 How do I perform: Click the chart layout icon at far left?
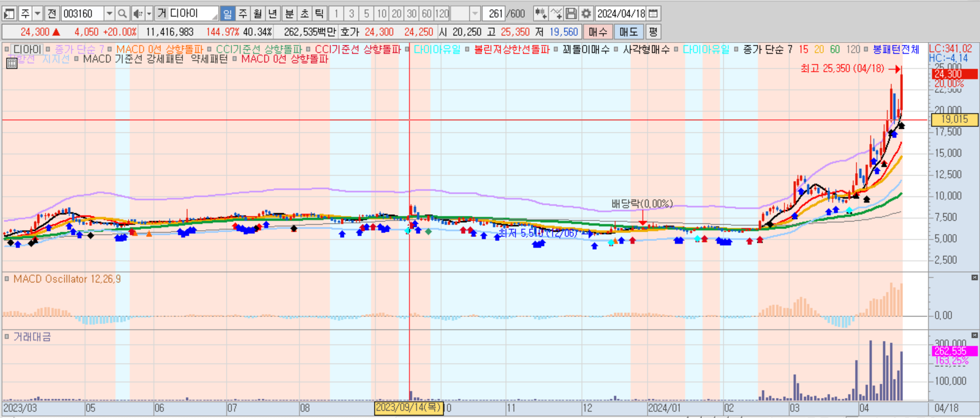(x=9, y=14)
